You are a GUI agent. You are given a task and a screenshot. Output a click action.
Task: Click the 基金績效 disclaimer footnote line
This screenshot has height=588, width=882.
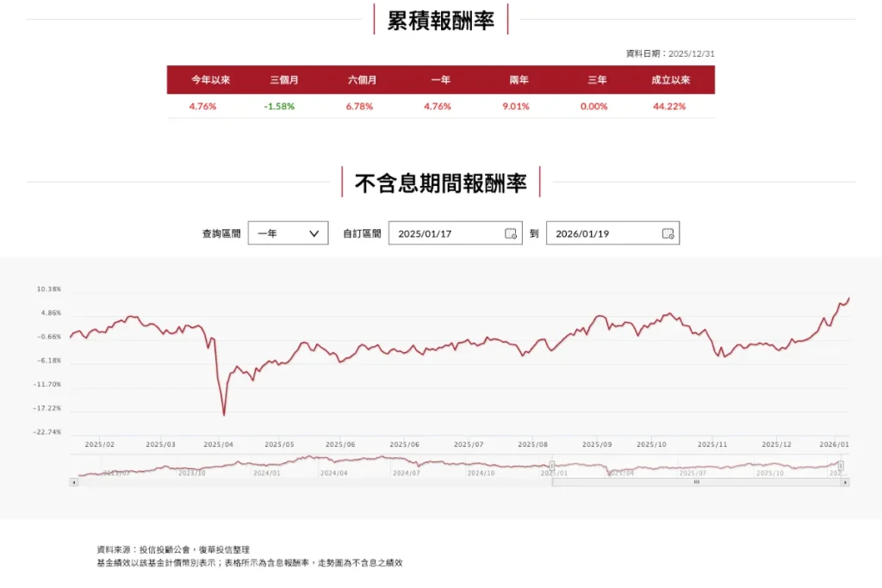(250, 563)
